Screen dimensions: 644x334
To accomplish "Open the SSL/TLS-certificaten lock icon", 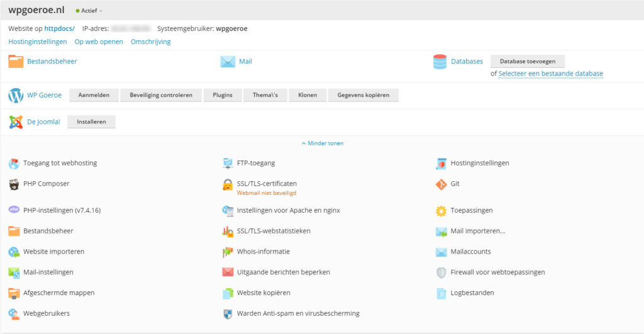I will tap(228, 185).
